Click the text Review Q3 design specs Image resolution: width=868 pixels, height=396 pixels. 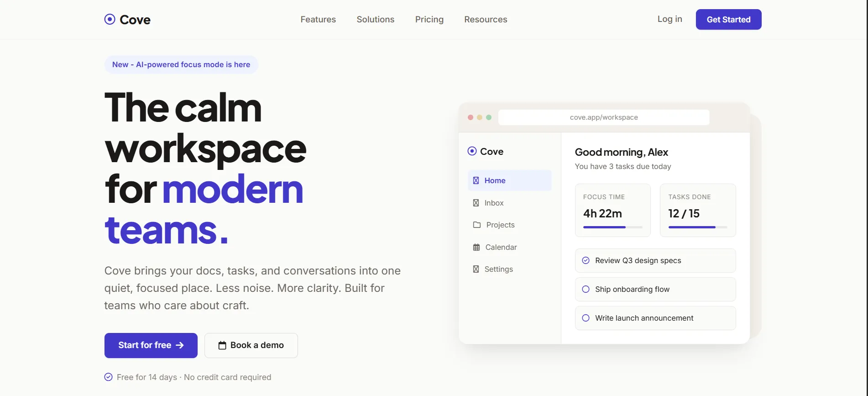[x=638, y=260]
